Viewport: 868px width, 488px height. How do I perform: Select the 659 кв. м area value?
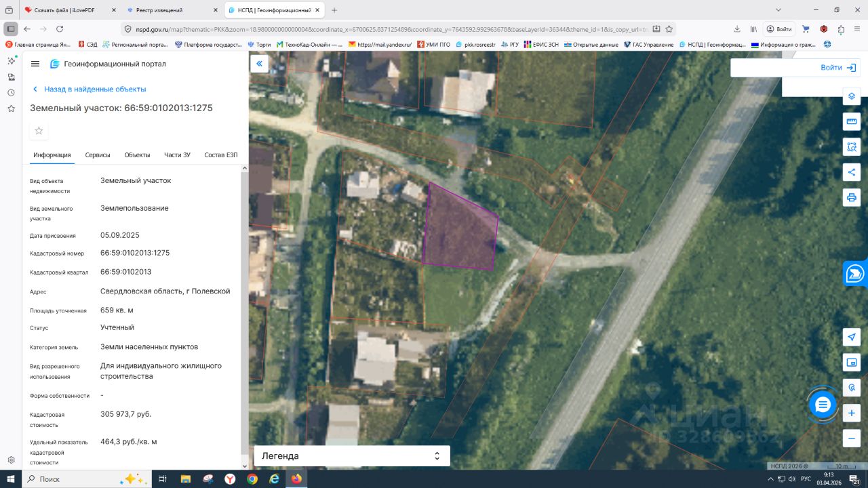tap(117, 310)
